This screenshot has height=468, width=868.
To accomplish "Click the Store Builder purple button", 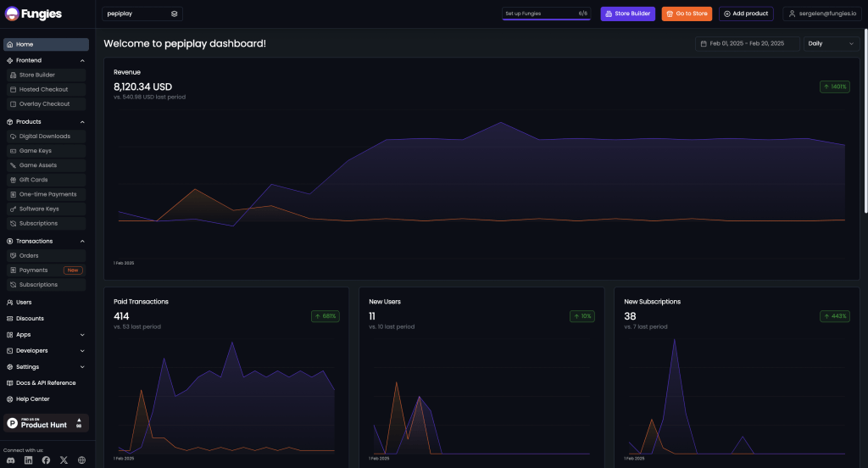I will click(x=628, y=14).
